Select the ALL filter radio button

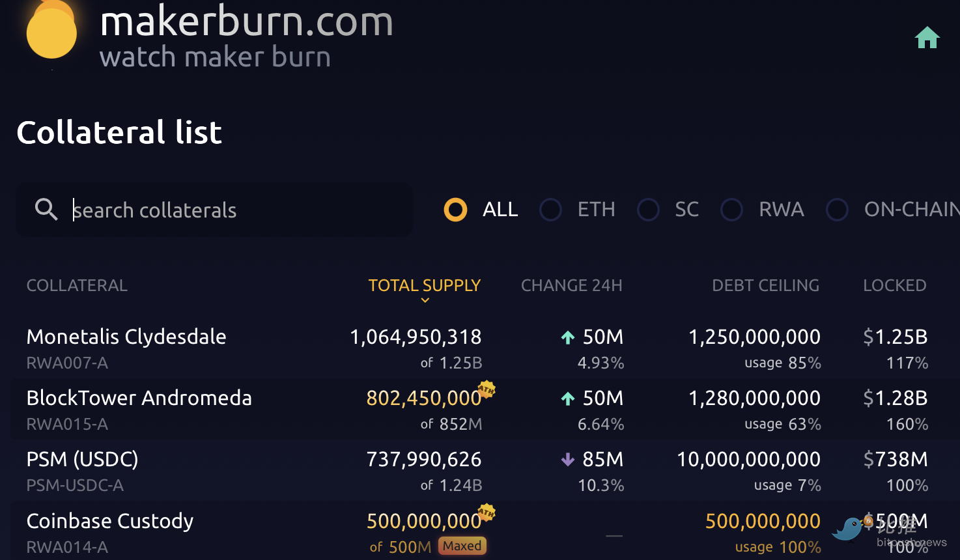[455, 210]
